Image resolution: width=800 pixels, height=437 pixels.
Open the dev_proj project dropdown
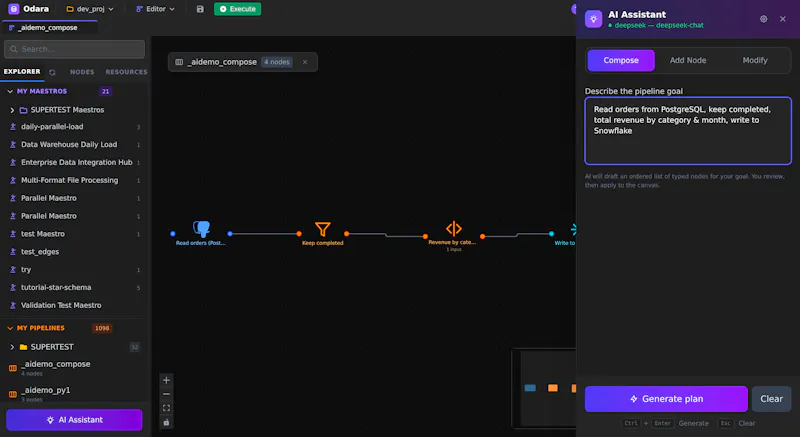[90, 9]
